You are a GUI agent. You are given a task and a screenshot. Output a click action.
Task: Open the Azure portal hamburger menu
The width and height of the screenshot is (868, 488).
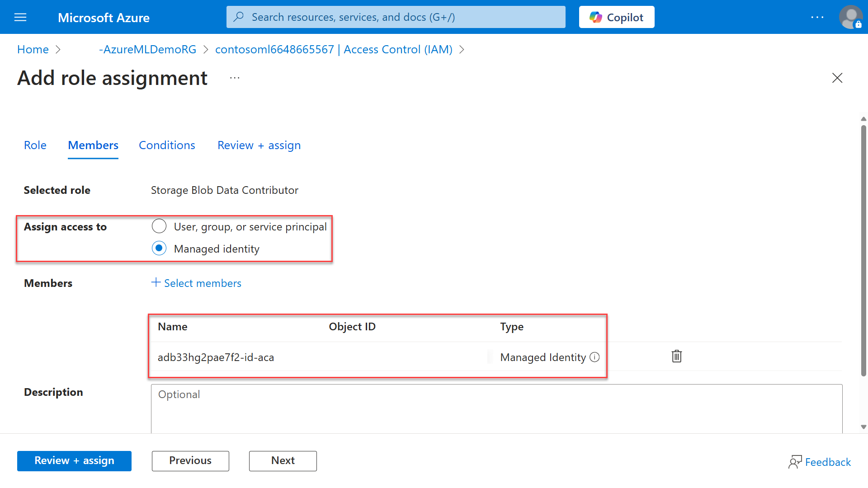pyautogui.click(x=20, y=17)
